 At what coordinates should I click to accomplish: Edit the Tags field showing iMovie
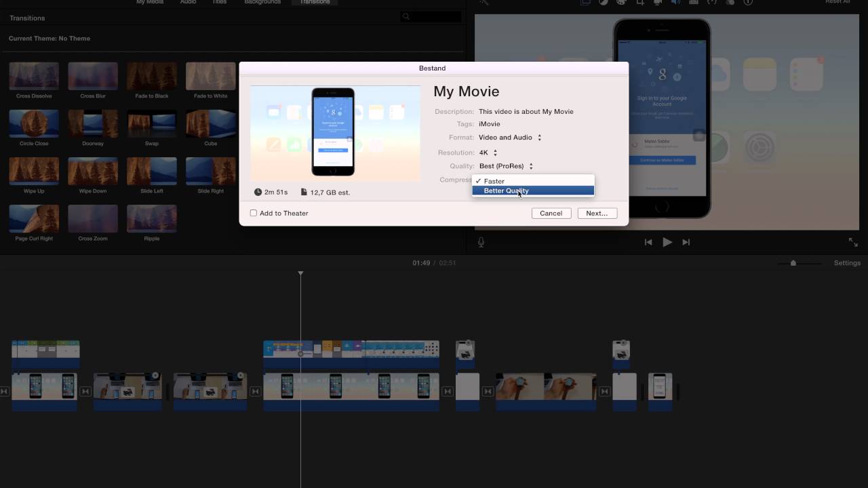pyautogui.click(x=489, y=124)
